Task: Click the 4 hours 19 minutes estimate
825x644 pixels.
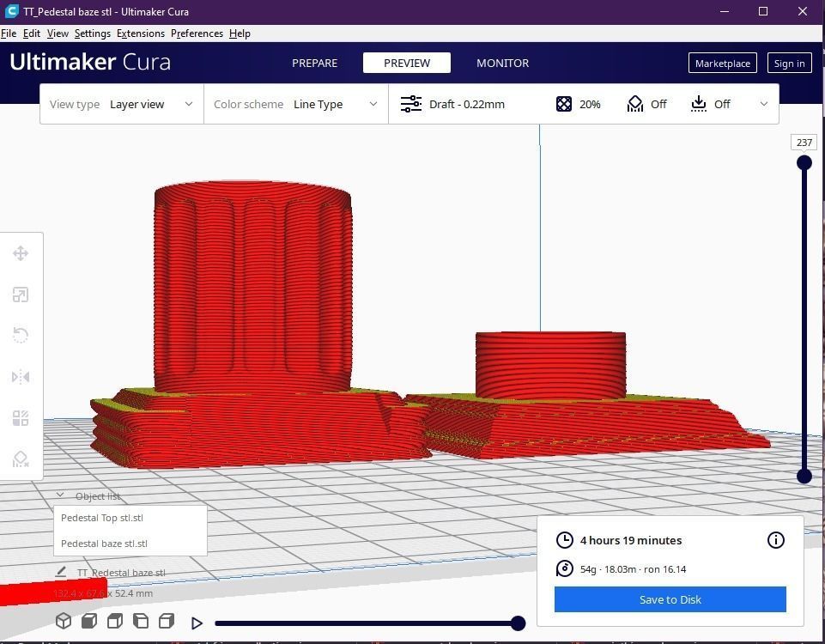Action: click(x=631, y=540)
